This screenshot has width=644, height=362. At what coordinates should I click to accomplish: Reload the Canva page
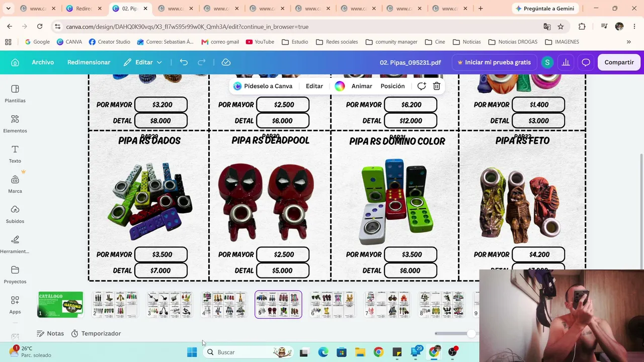(x=40, y=27)
